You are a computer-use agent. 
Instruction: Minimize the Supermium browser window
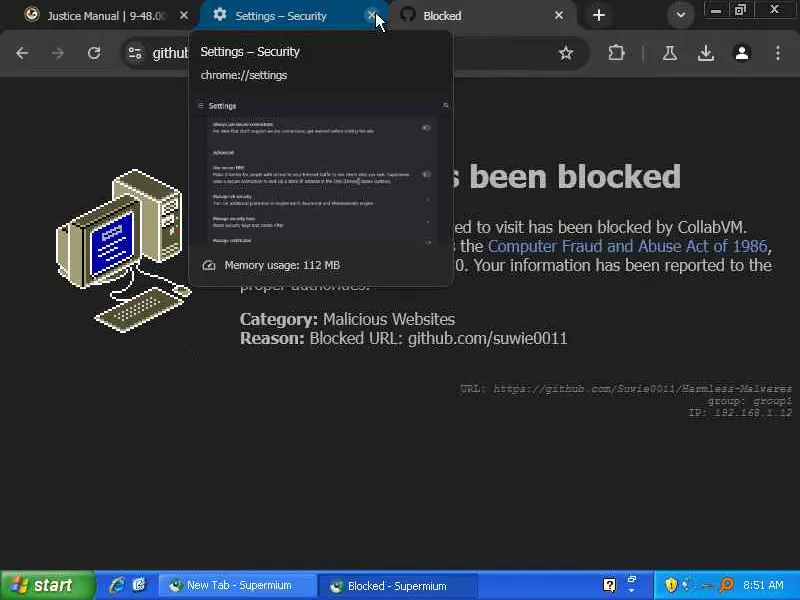(x=716, y=10)
